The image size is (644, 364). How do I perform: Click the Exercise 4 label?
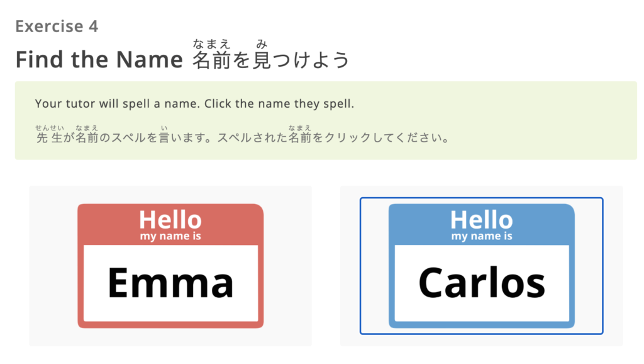pyautogui.click(x=57, y=26)
